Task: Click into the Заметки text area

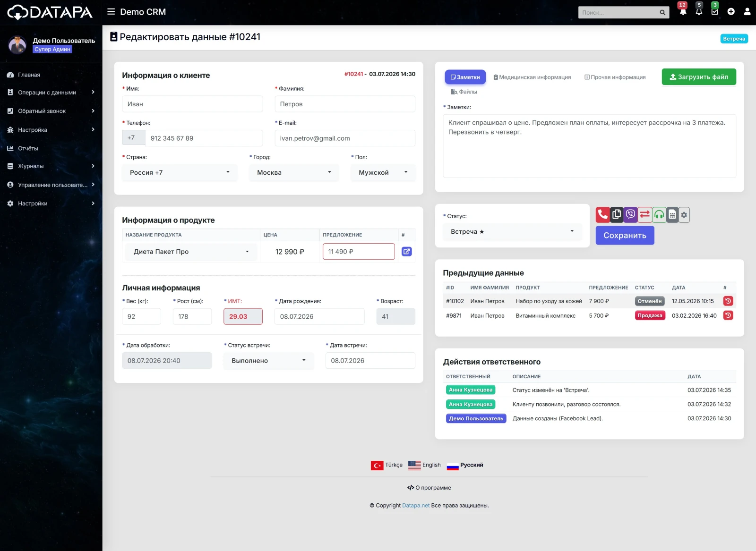Action: pos(589,146)
